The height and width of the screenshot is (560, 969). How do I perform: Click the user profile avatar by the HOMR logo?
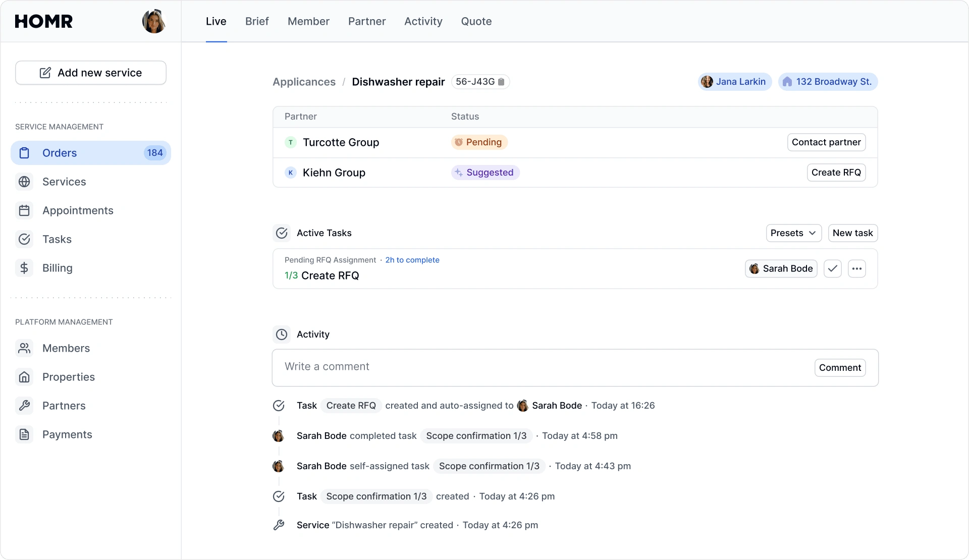coord(153,21)
